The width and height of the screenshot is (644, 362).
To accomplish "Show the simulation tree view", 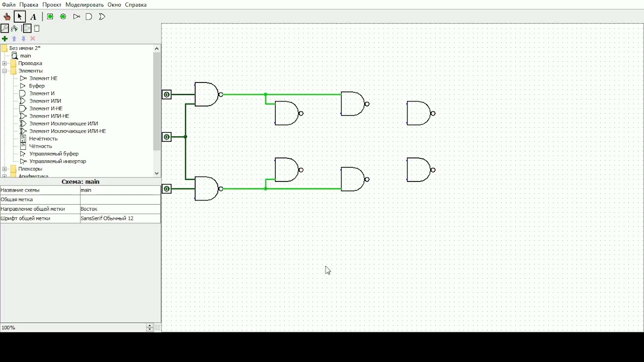I will pos(15,29).
